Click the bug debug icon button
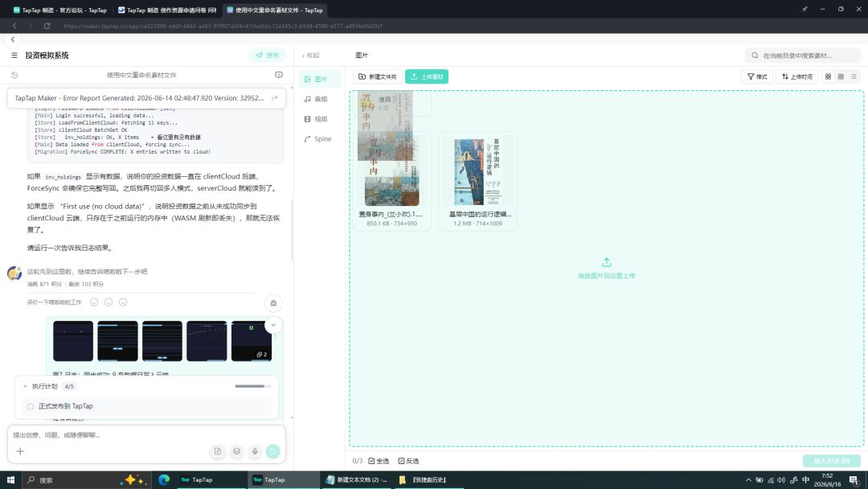 click(x=273, y=303)
